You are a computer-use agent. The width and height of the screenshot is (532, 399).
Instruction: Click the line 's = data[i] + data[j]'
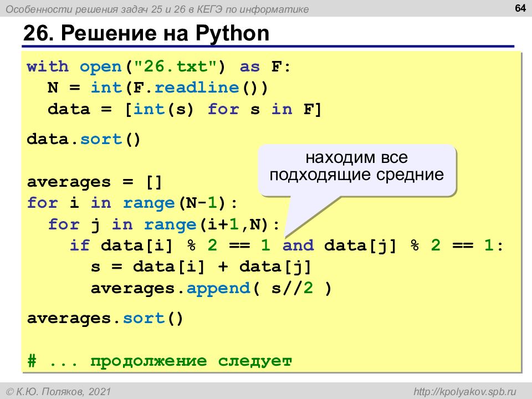[x=201, y=267]
